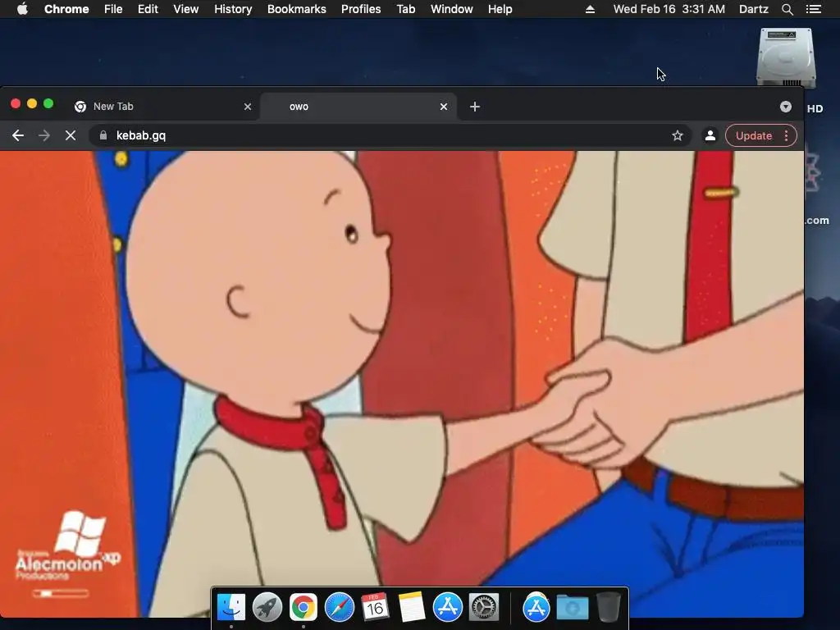Click the Dartz user name in menu bar

[x=754, y=9]
